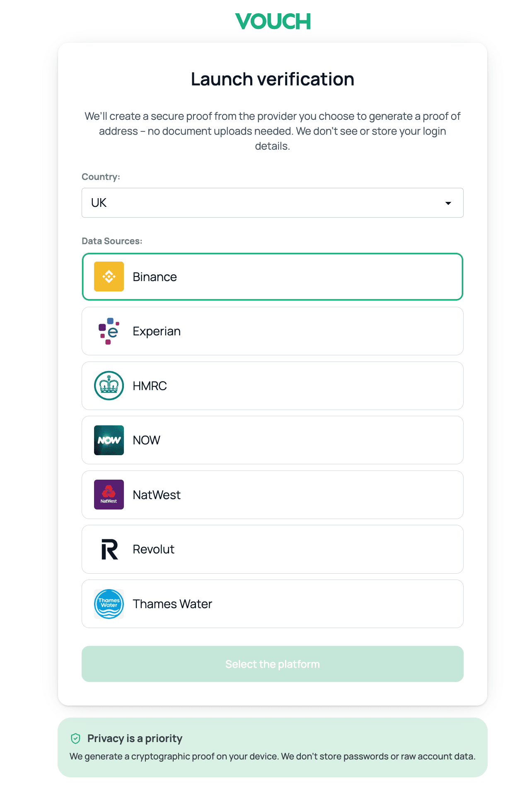
Task: Click the green shield privacy icon
Action: 75,738
